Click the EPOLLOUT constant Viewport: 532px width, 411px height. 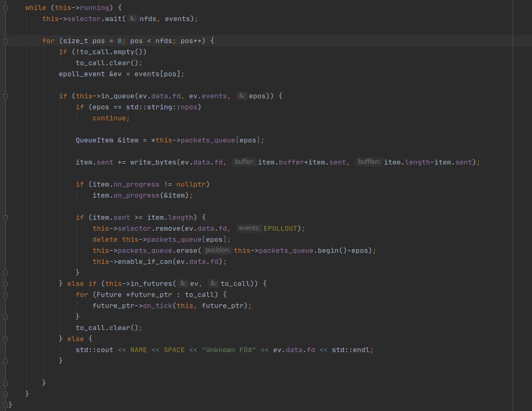click(280, 228)
